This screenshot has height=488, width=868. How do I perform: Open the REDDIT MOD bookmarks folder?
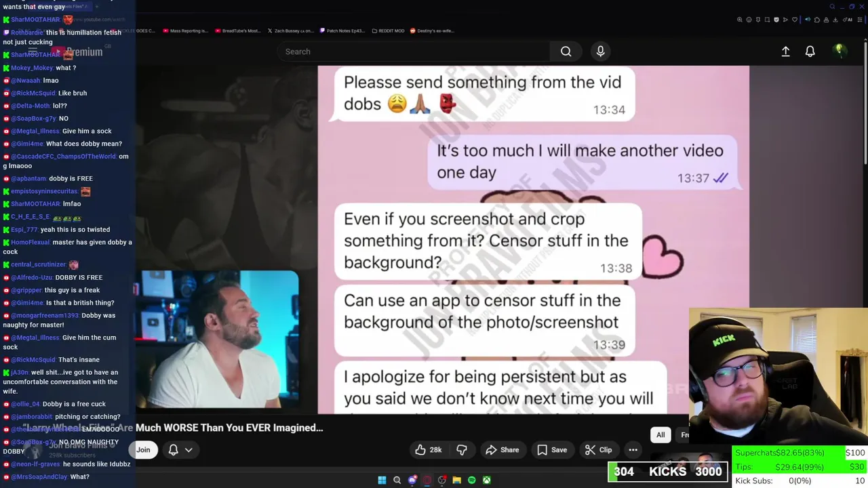pos(388,30)
